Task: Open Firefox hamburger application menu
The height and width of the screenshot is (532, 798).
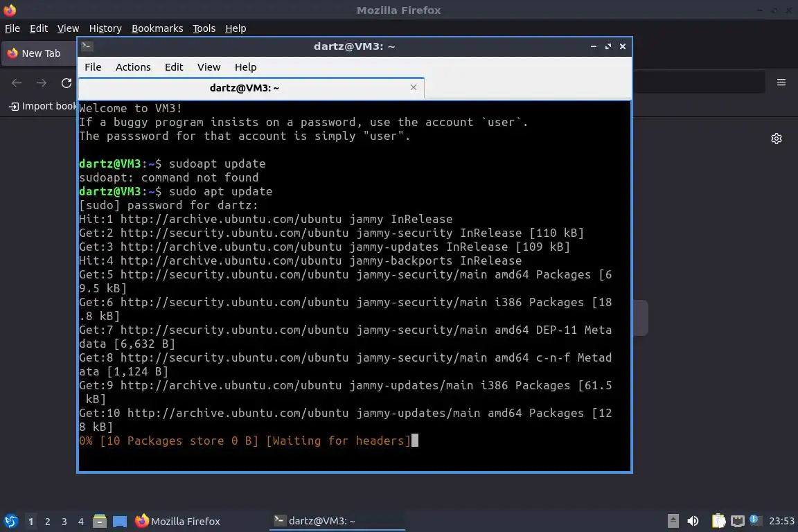Action: (x=781, y=82)
